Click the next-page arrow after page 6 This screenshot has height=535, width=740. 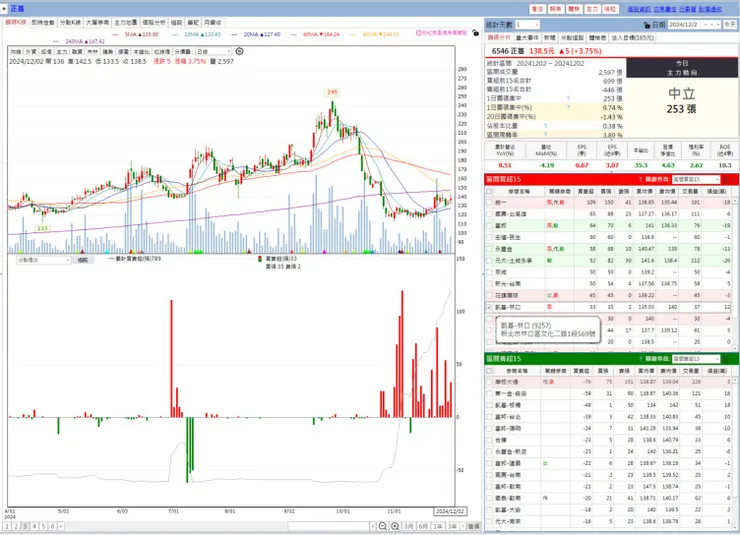(x=61, y=526)
